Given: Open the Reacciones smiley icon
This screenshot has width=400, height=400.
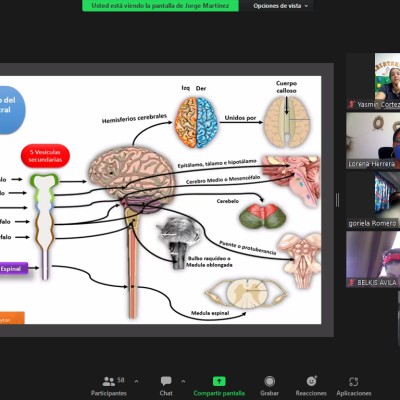Looking at the screenshot, I should [311, 381].
